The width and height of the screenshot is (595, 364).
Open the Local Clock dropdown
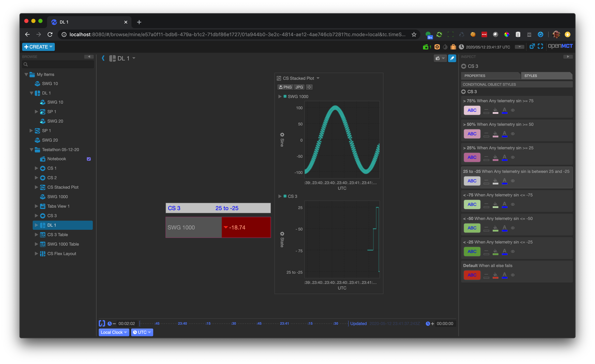pos(114,332)
